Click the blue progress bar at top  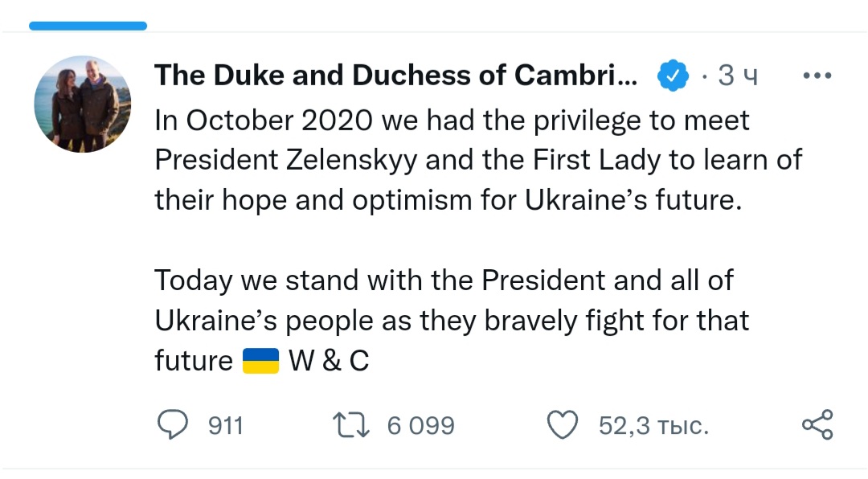click(88, 26)
